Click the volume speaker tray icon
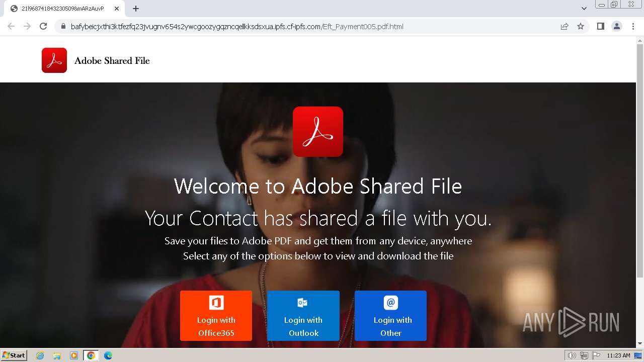Image resolution: width=644 pixels, height=362 pixels. point(572,355)
